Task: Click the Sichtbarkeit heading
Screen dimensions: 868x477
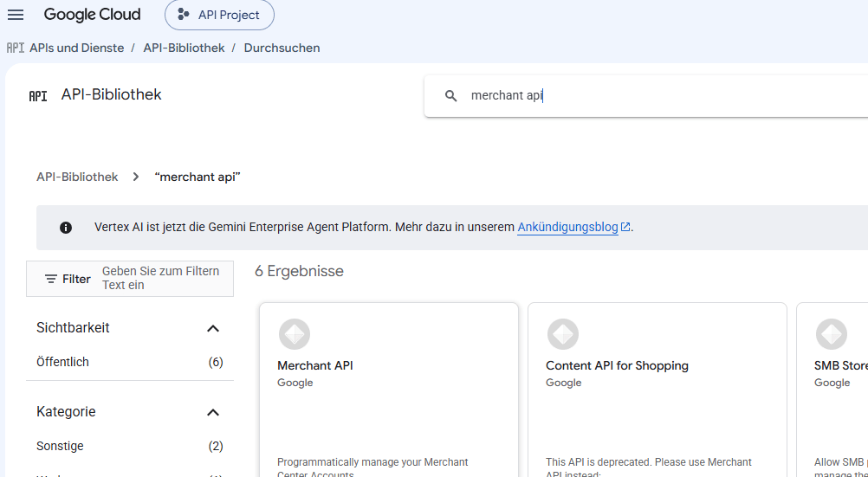Action: (73, 327)
